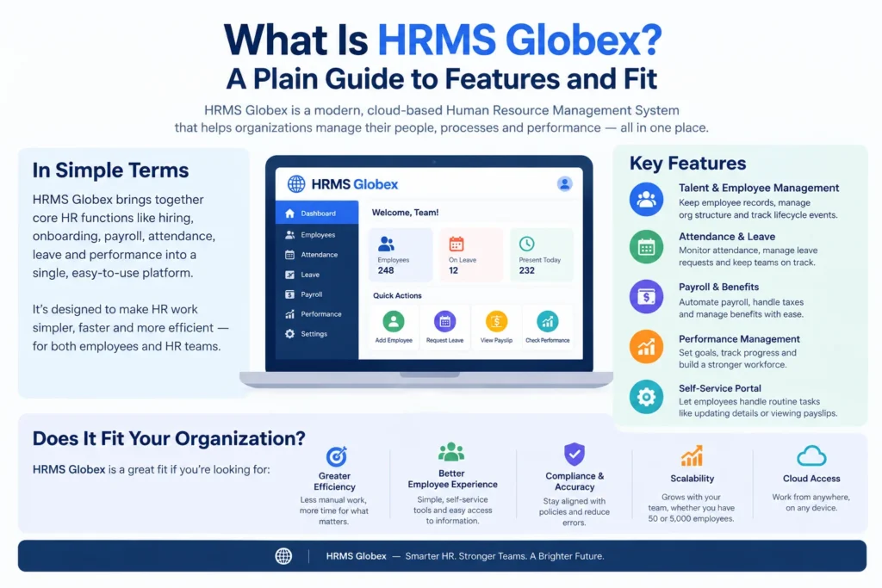
Task: Click the "Self-Service Portal" feature heading
Action: [x=720, y=388]
